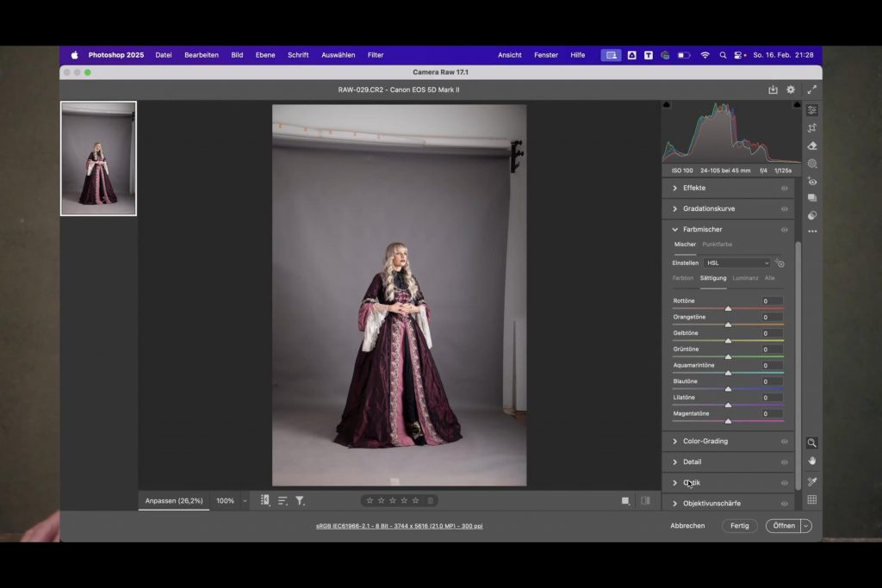882x588 pixels.
Task: Select the Crop and Rotate tool
Action: click(x=811, y=128)
